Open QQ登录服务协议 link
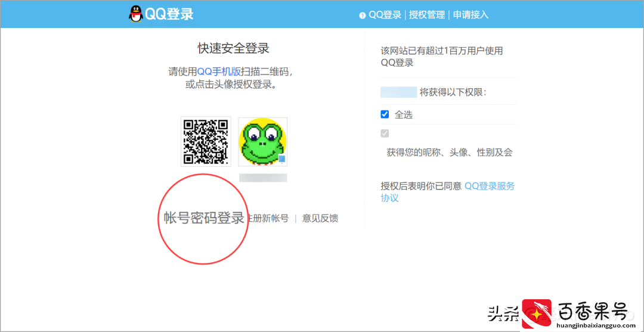The height and width of the screenshot is (332, 644). pos(448,192)
